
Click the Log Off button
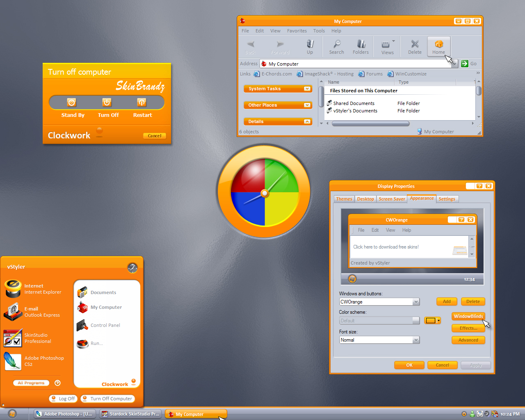[63, 398]
